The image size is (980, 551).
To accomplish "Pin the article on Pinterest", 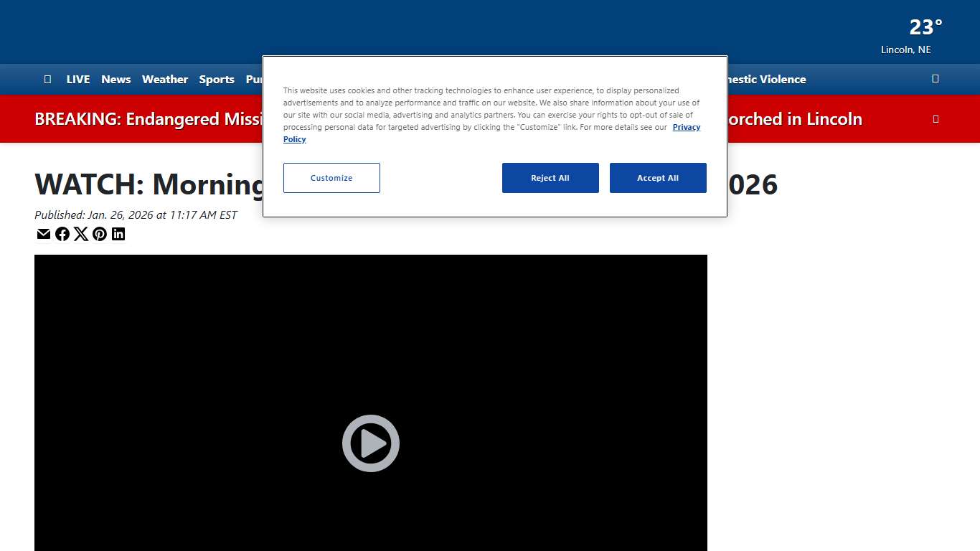I will [100, 234].
